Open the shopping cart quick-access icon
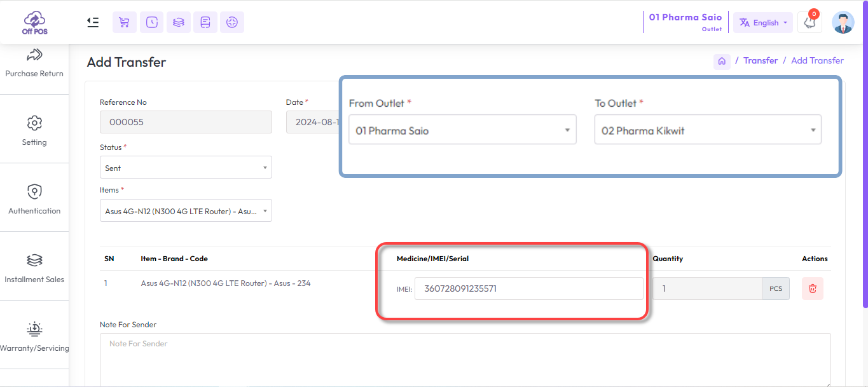 point(124,22)
